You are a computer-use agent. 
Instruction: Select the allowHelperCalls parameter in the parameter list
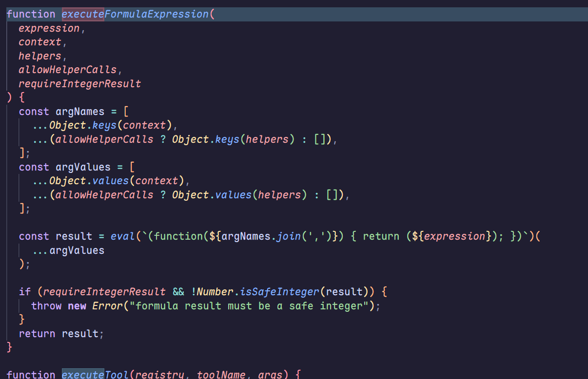pyautogui.click(x=68, y=70)
